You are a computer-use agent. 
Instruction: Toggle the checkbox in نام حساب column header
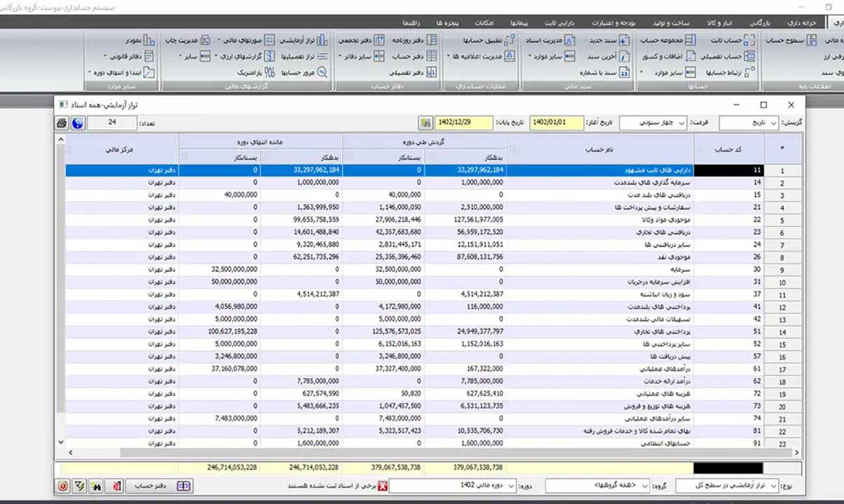[511, 148]
